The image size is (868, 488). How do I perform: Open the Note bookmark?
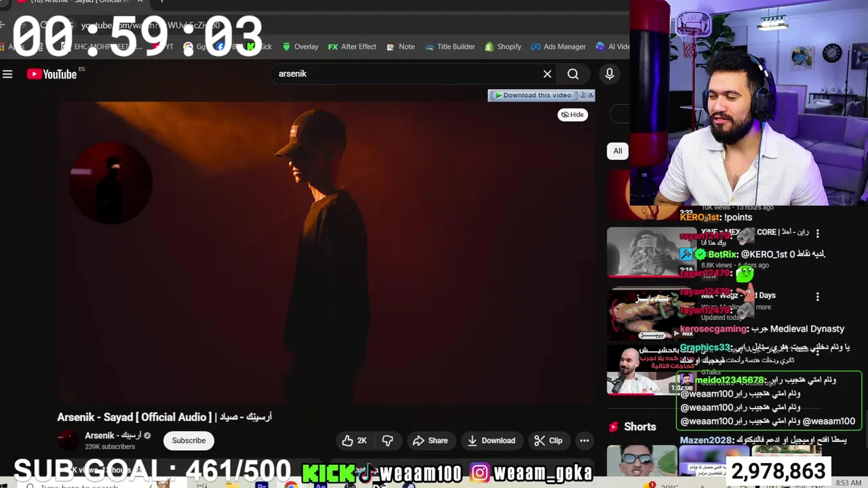[400, 47]
